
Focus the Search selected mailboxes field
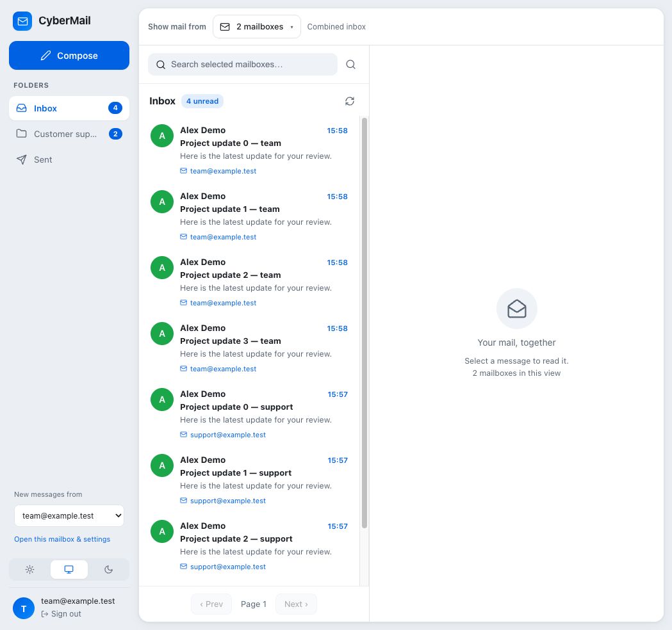(x=243, y=65)
